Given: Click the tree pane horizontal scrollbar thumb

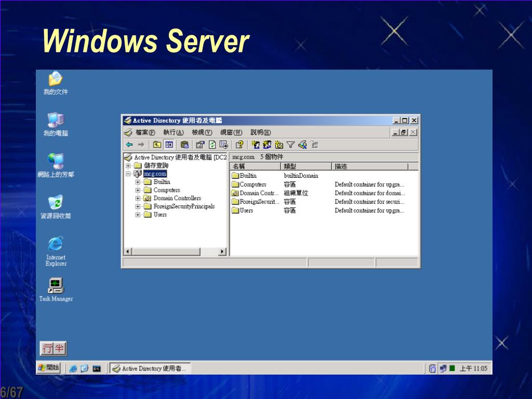Looking at the screenshot, I should (166, 251).
